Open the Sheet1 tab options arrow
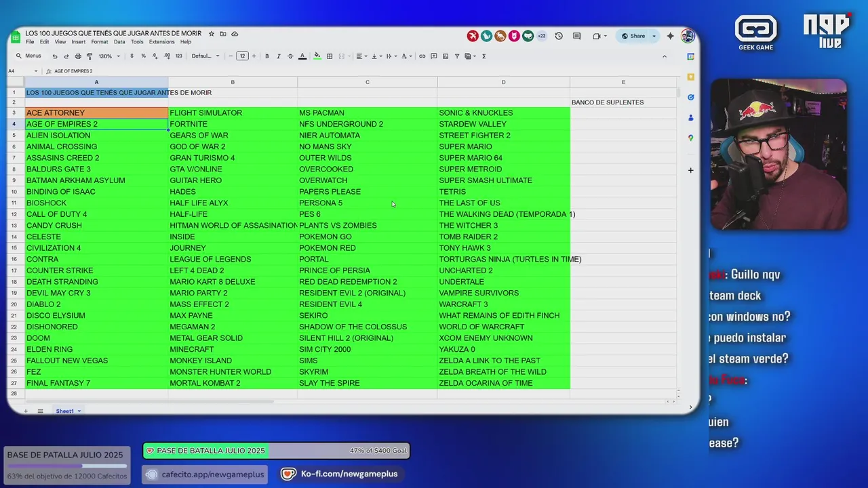This screenshot has height=488, width=868. click(79, 411)
